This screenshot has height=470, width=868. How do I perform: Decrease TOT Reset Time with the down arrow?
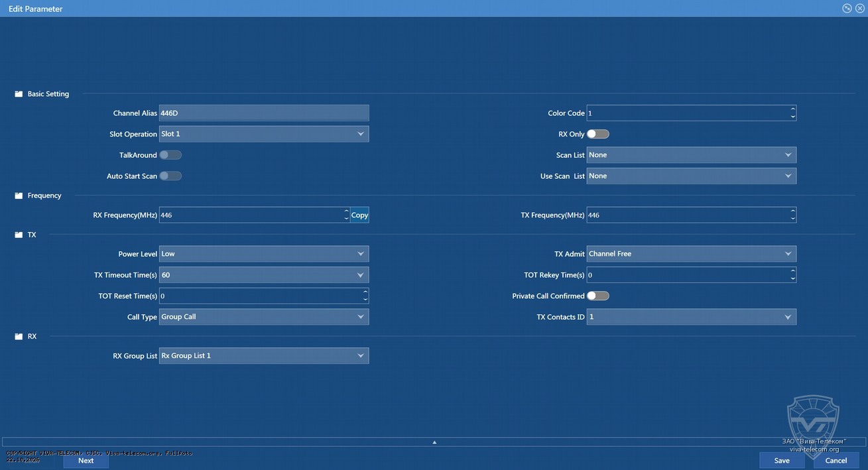365,300
